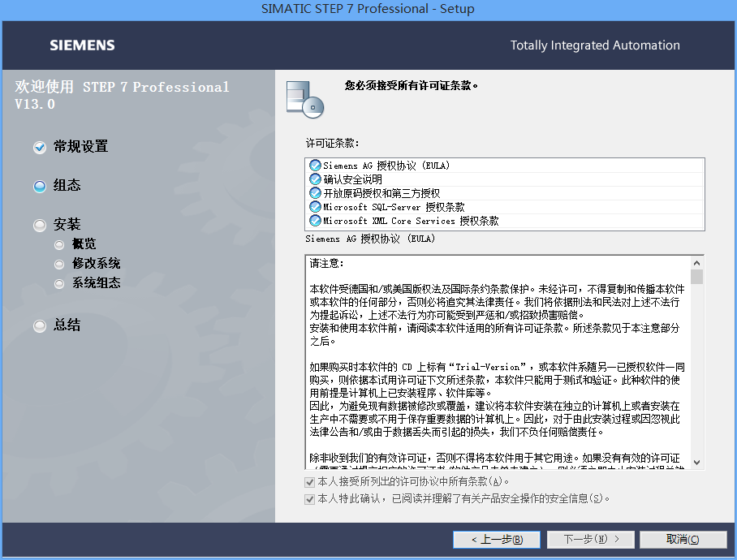Open the 修改系统 sub-step
Image resolution: width=737 pixels, height=560 pixels.
pyautogui.click(x=96, y=263)
